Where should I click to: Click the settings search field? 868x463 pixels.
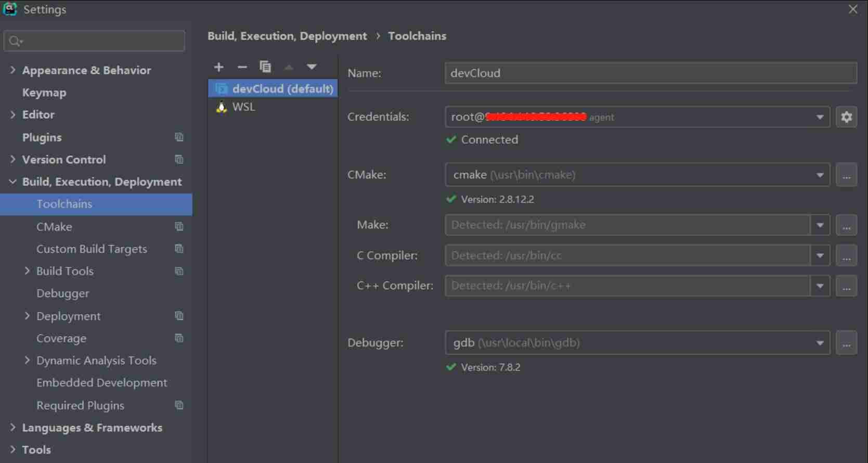[x=94, y=41]
